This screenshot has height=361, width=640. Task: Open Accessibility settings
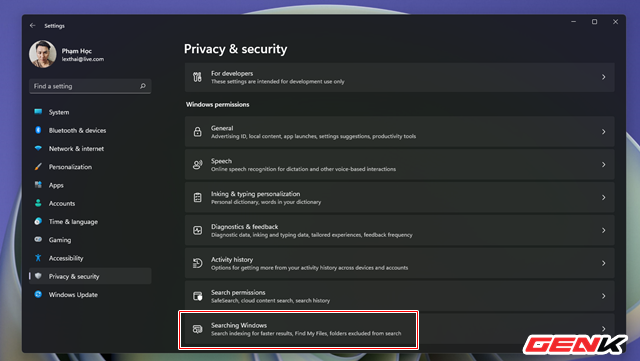pos(90,258)
